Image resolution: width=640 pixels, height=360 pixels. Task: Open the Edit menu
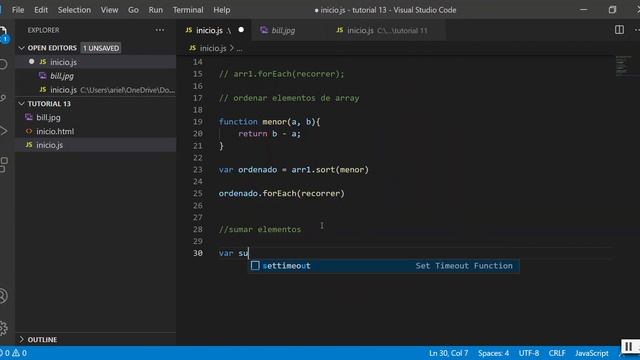coord(41,10)
